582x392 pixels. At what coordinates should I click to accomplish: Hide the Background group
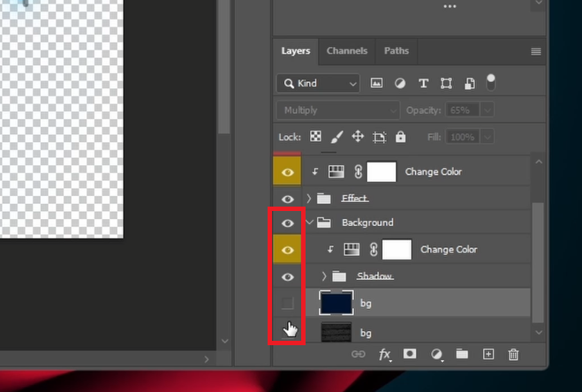pos(287,222)
